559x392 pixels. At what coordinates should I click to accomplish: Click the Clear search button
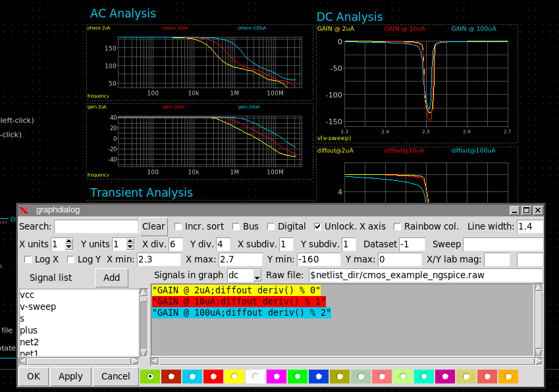coord(153,226)
